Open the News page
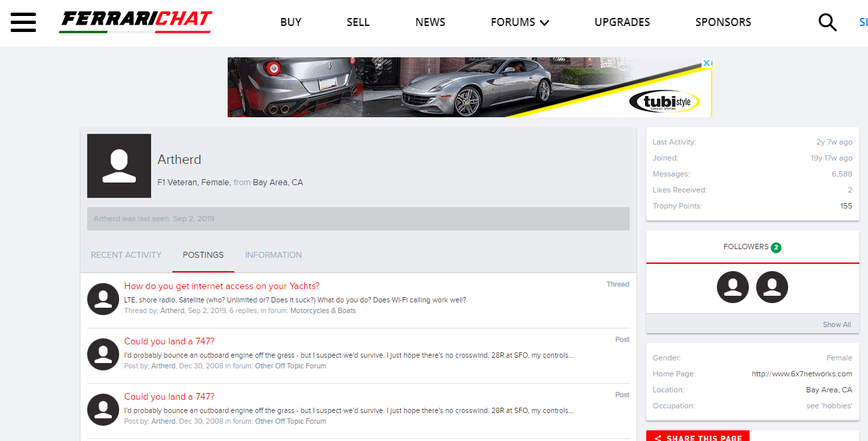 430,22
